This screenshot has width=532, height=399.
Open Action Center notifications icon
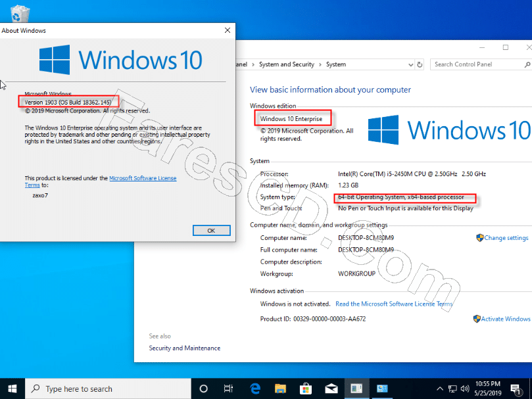point(516,389)
